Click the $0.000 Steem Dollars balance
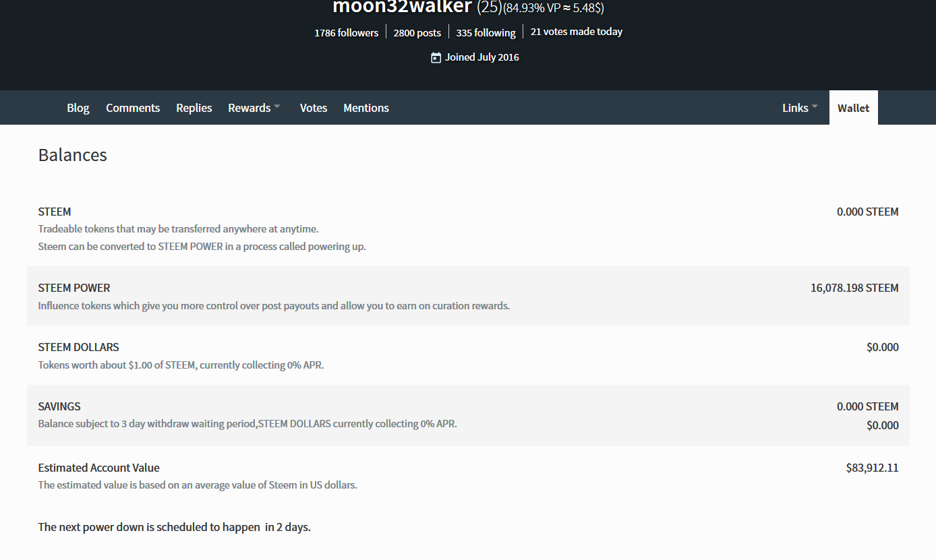The height and width of the screenshot is (560, 936). (x=883, y=347)
